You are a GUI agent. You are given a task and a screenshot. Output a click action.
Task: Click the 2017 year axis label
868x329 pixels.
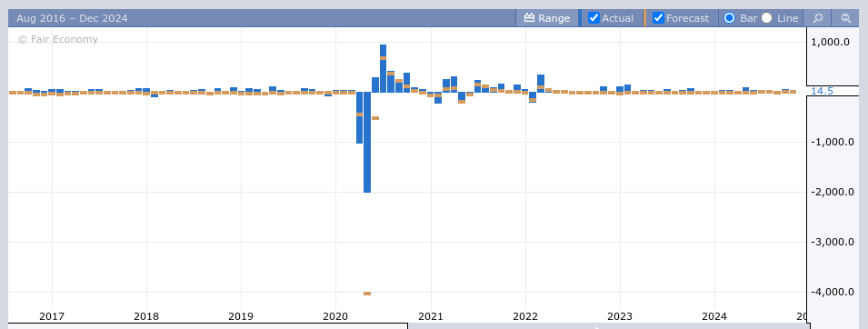(52, 316)
